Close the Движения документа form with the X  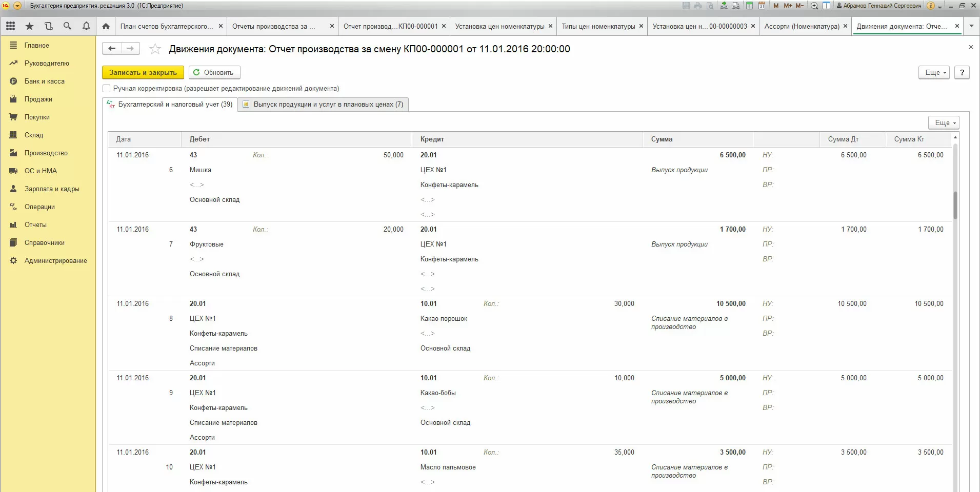coord(971,47)
